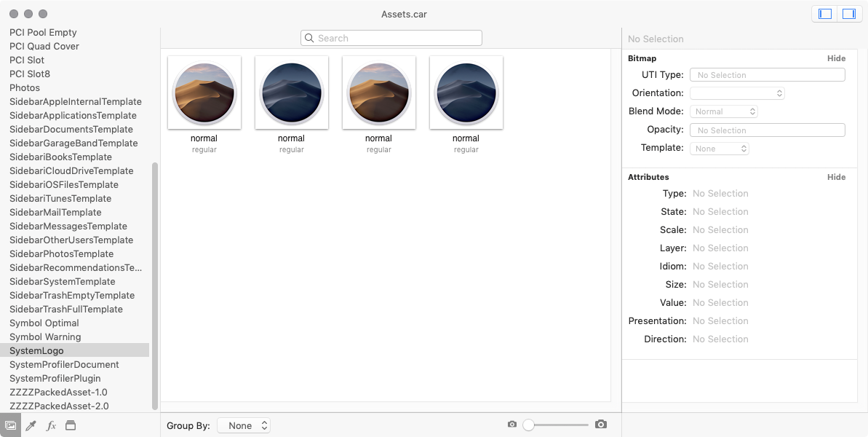
Task: Hide the Attributes section
Action: (x=836, y=177)
